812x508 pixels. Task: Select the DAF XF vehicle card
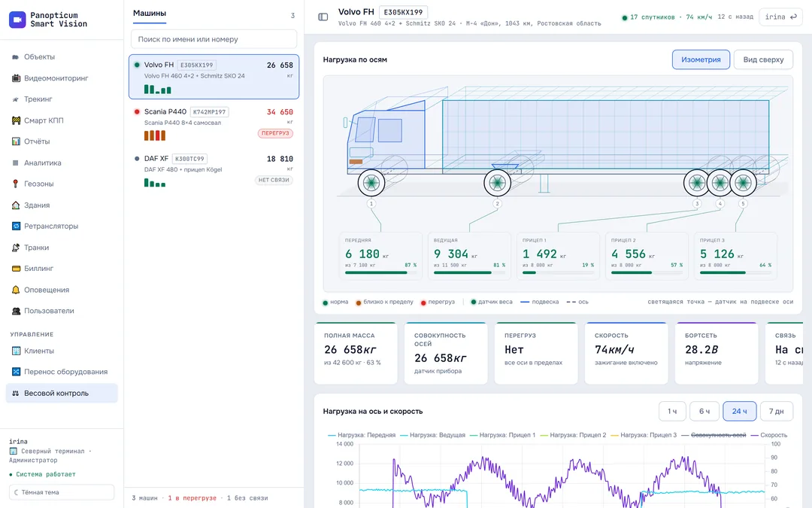(214, 171)
